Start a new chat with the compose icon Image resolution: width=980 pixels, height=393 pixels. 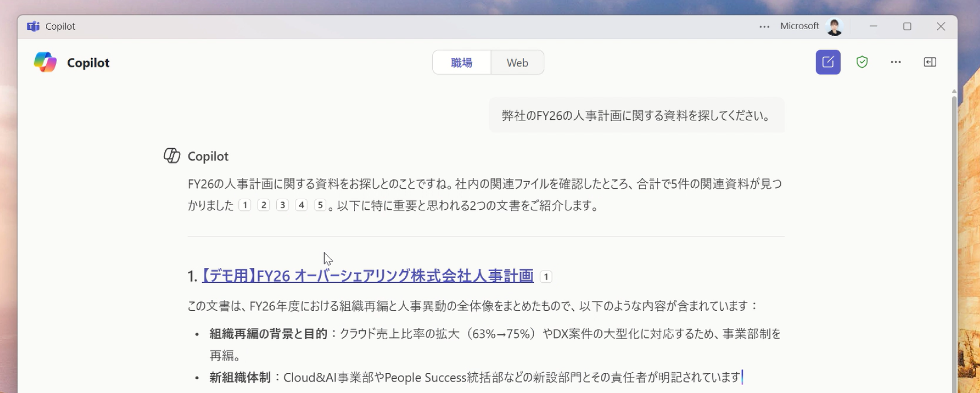click(828, 62)
